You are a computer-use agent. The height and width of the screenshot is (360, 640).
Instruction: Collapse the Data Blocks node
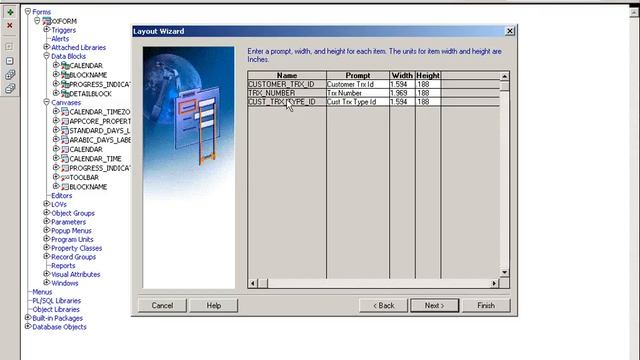click(x=47, y=56)
